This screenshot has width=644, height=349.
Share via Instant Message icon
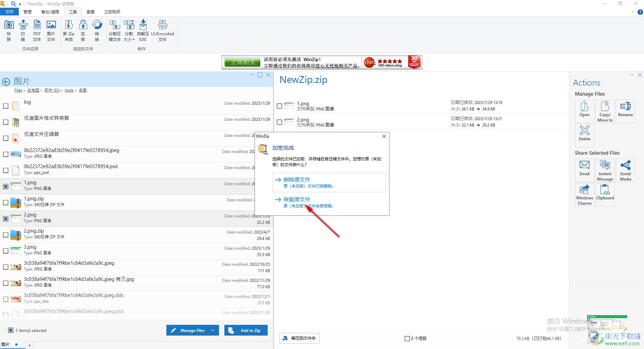(x=605, y=170)
